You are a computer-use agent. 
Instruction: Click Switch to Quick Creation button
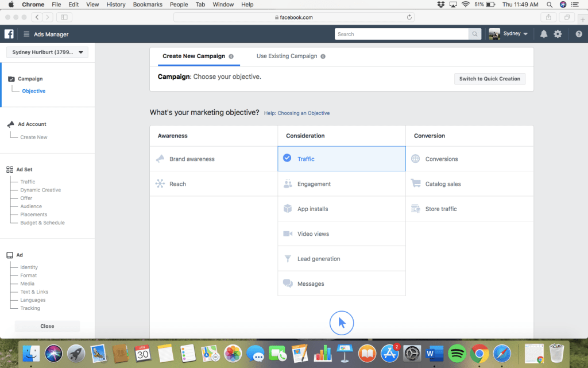[489, 79]
